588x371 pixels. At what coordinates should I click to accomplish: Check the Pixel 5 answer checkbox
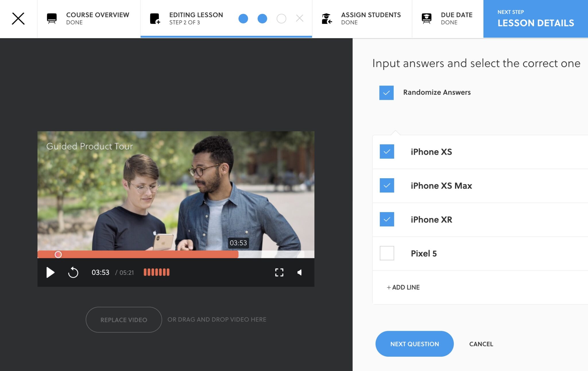point(387,253)
